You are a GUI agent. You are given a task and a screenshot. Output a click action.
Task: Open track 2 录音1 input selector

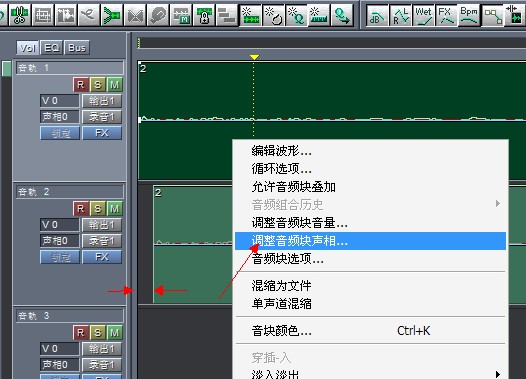(x=102, y=241)
